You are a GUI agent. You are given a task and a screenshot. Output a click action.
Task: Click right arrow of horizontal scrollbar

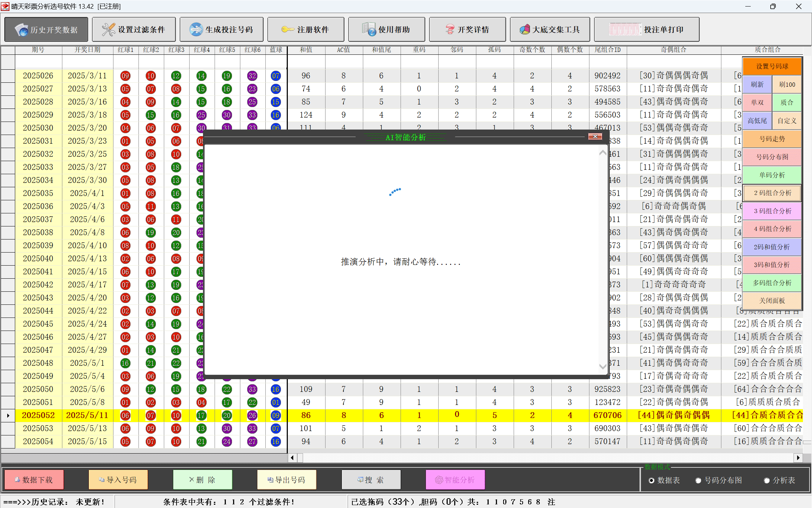798,458
